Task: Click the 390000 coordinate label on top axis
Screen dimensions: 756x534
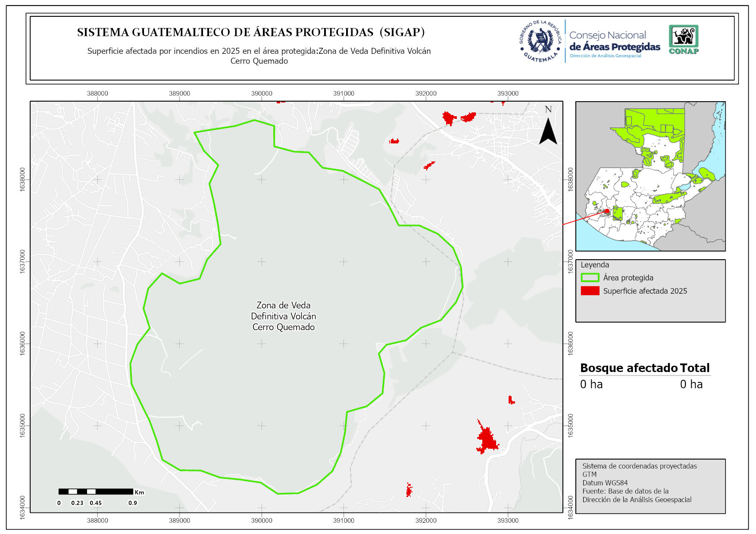Action: pyautogui.click(x=262, y=93)
